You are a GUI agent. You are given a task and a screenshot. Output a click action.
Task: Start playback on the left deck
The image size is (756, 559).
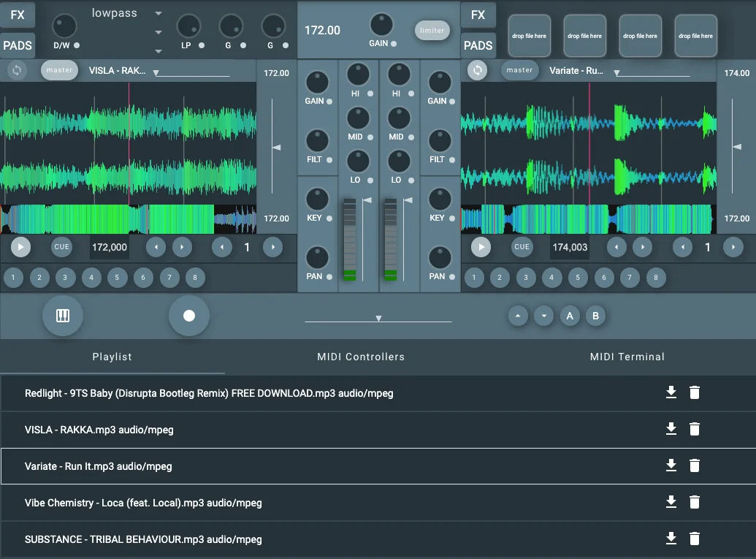pyautogui.click(x=20, y=247)
